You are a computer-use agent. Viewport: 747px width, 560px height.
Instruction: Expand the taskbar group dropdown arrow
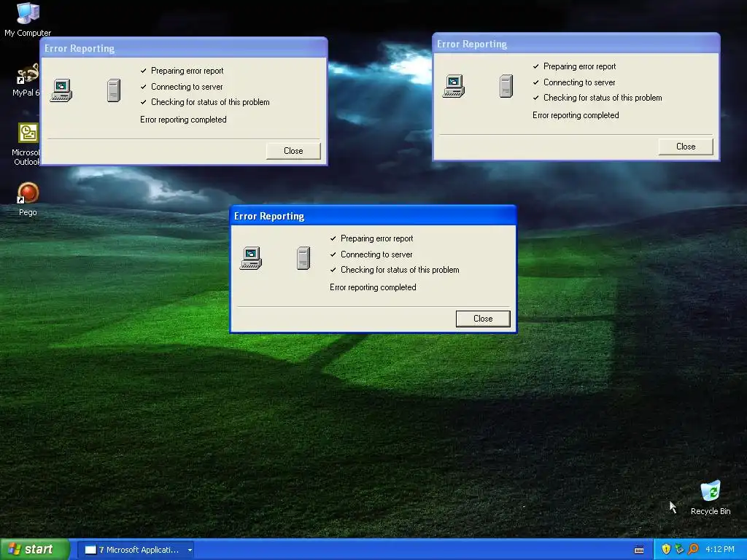[190, 550]
